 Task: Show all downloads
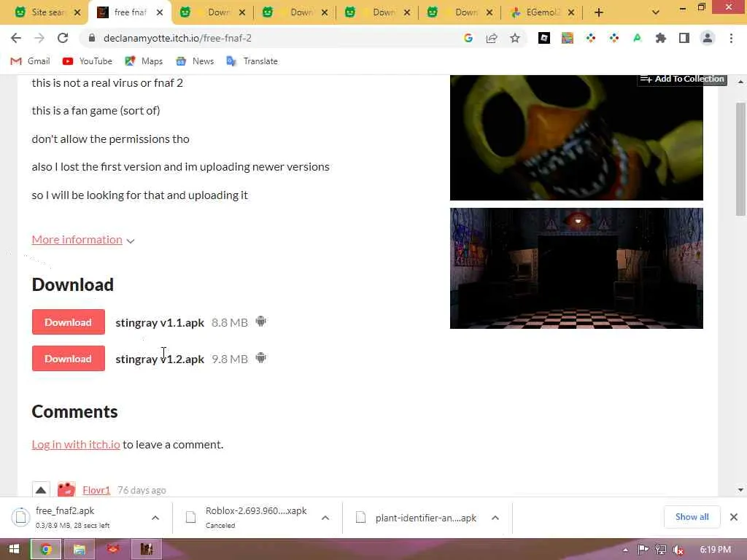coord(692,517)
